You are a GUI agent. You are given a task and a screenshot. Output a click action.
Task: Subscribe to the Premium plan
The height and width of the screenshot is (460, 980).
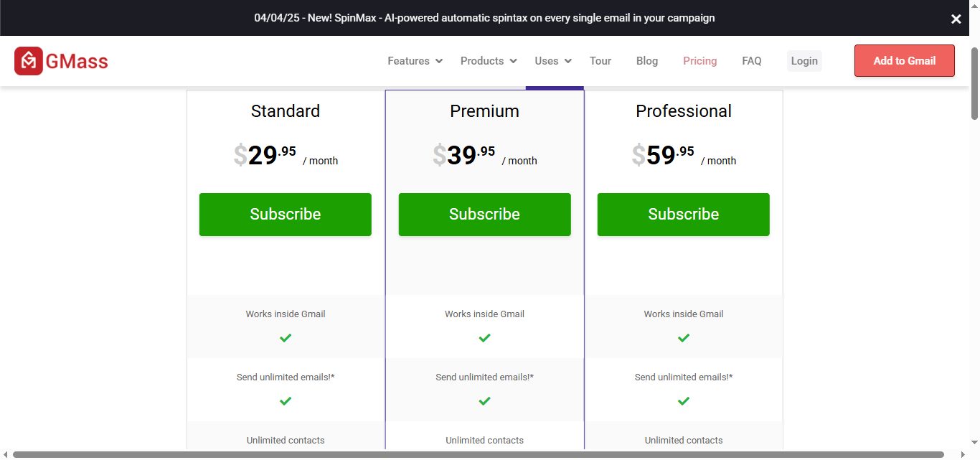(484, 214)
